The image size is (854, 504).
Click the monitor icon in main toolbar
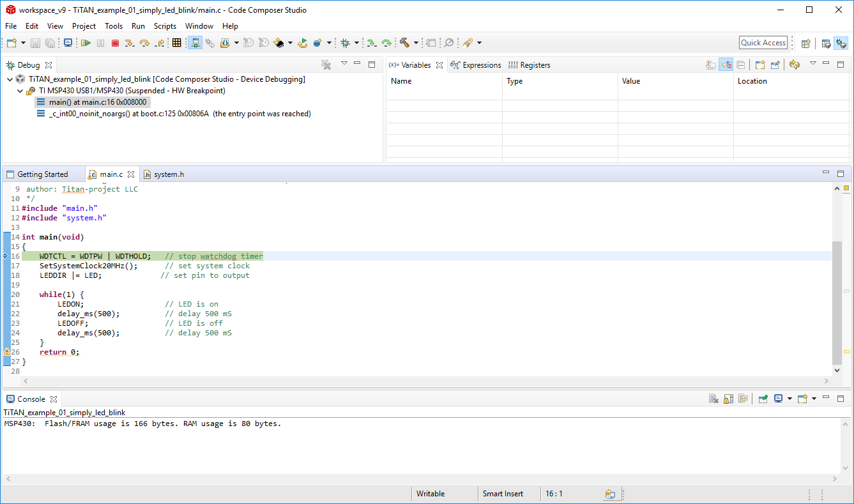pos(68,43)
